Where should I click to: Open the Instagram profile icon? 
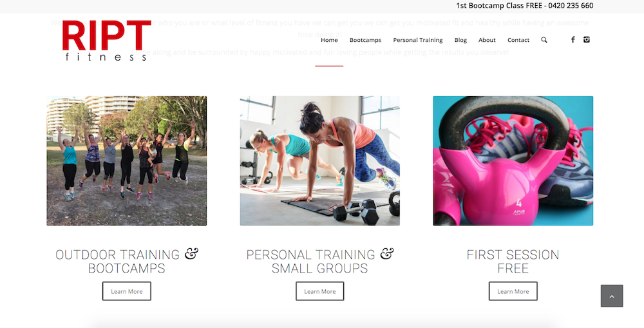coord(587,39)
